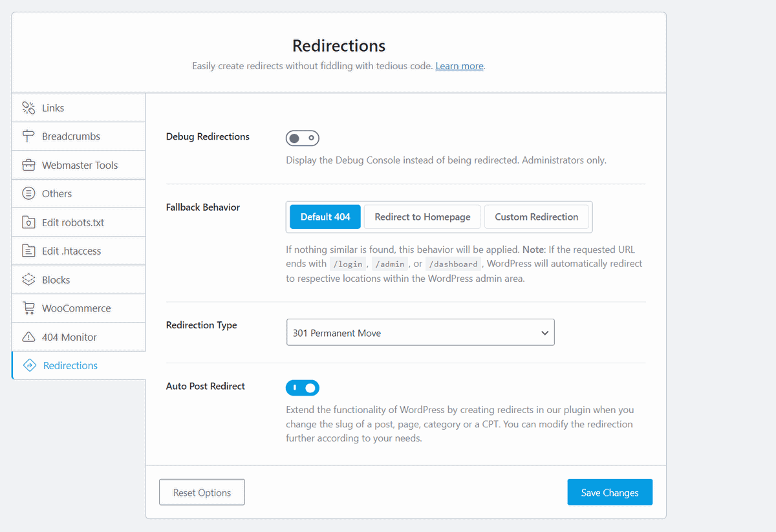This screenshot has width=776, height=532.
Task: Click the Redirections page heading
Action: tap(339, 46)
